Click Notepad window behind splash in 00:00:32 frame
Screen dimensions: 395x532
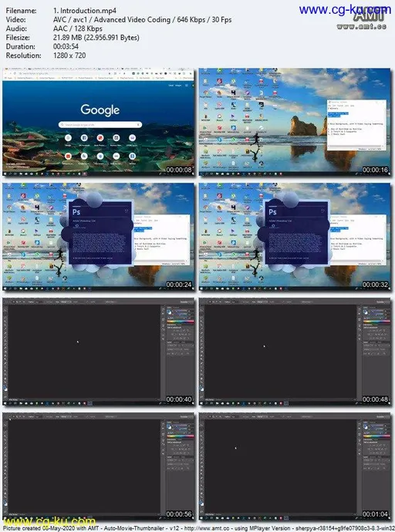pos(358,241)
